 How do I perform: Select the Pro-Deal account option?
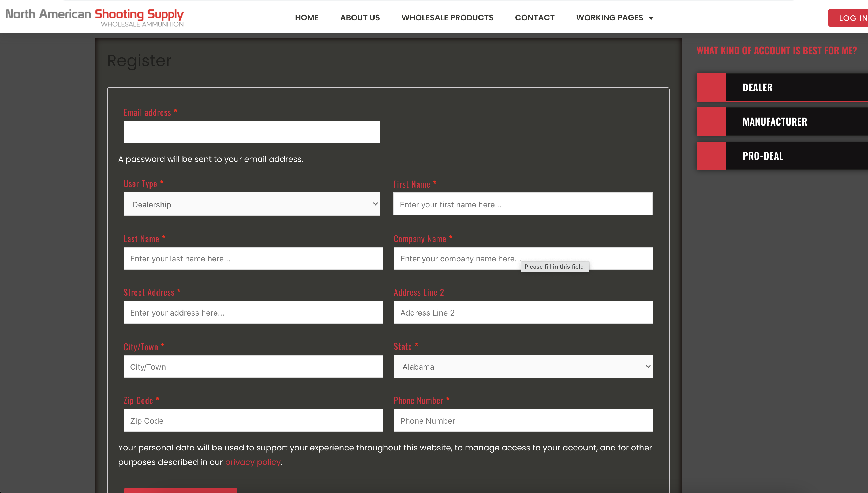point(782,156)
